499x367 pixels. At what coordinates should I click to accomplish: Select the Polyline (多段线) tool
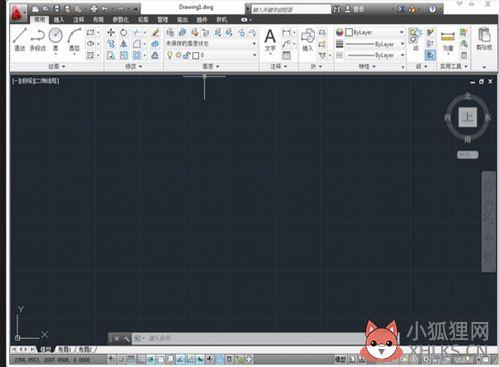[37, 39]
